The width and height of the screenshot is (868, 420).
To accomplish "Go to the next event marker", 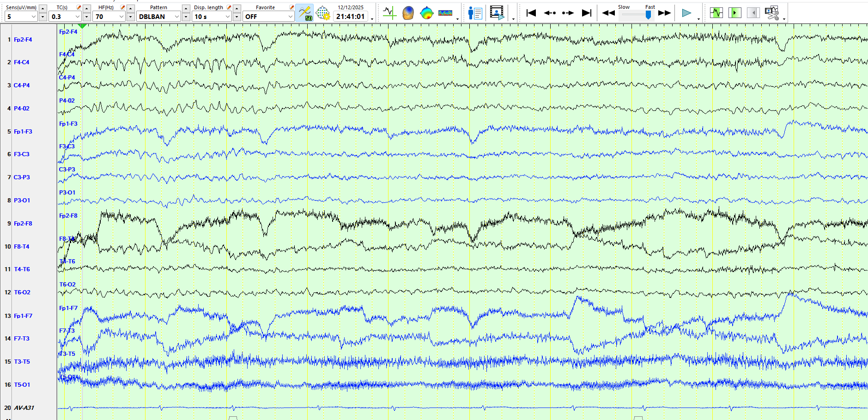I will tap(568, 13).
